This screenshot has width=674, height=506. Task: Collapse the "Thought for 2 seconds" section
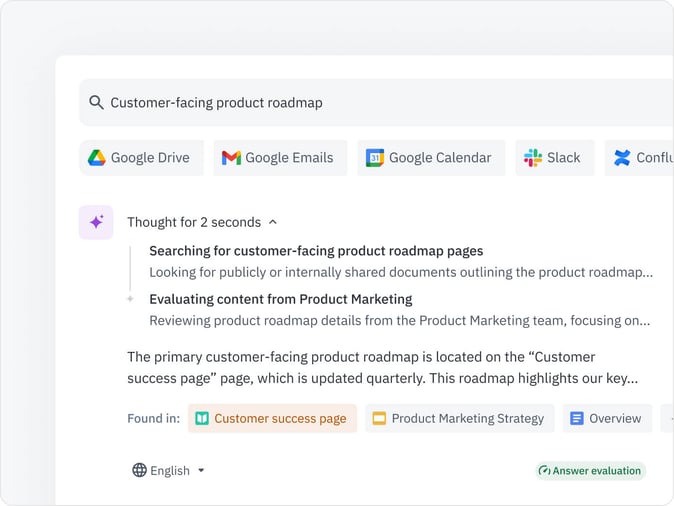coord(273,222)
